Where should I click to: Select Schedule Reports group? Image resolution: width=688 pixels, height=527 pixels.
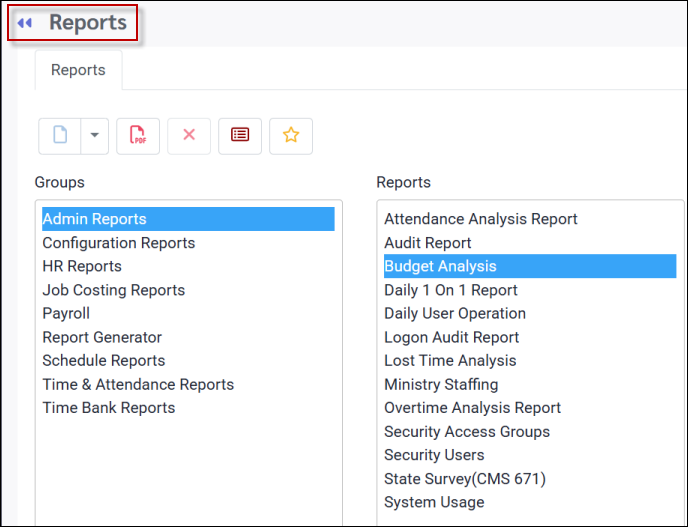pyautogui.click(x=188, y=361)
